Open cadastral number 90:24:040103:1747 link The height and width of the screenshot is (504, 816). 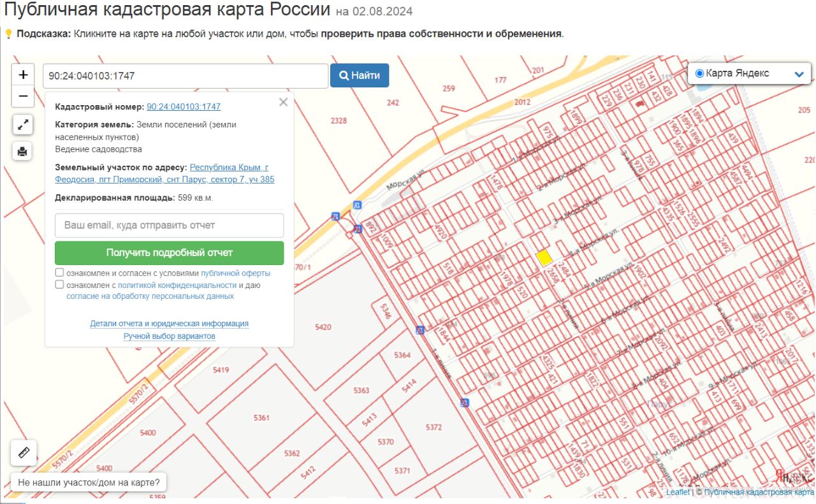click(184, 106)
